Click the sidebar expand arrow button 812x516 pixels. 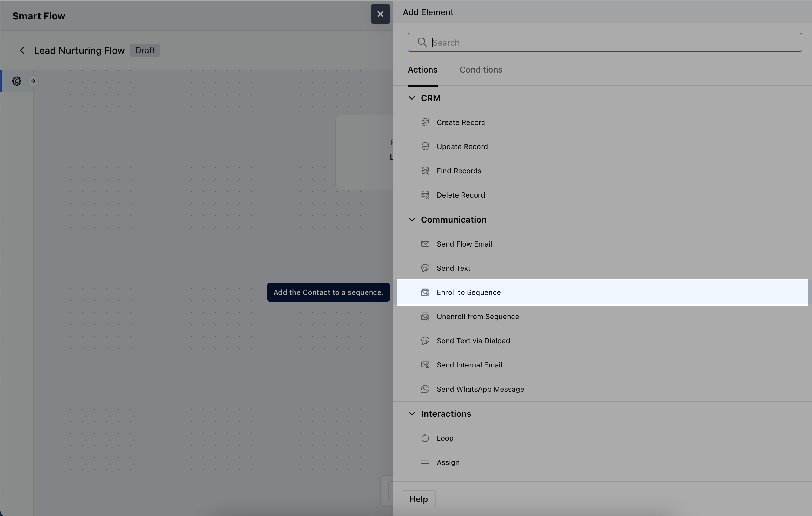[x=33, y=81]
